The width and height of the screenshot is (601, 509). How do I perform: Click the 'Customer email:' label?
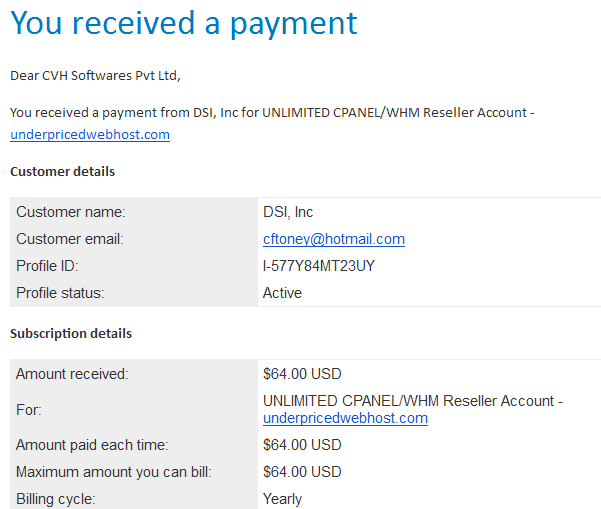coord(70,239)
